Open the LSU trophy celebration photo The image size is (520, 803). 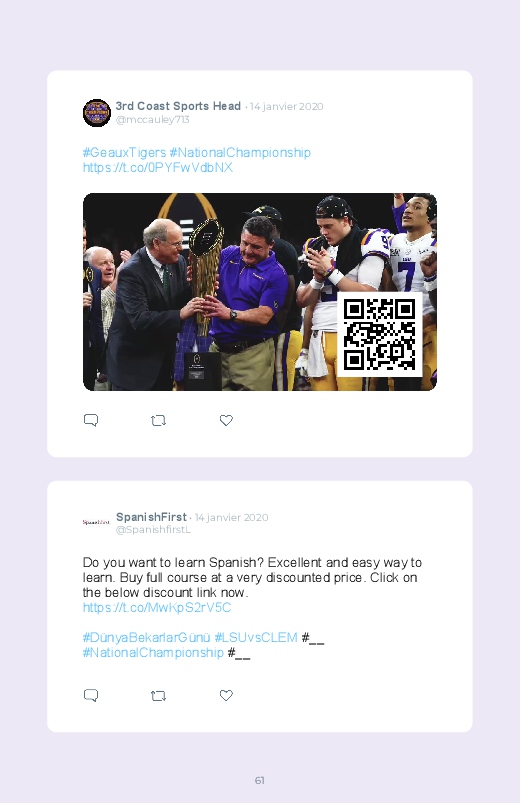[260, 292]
